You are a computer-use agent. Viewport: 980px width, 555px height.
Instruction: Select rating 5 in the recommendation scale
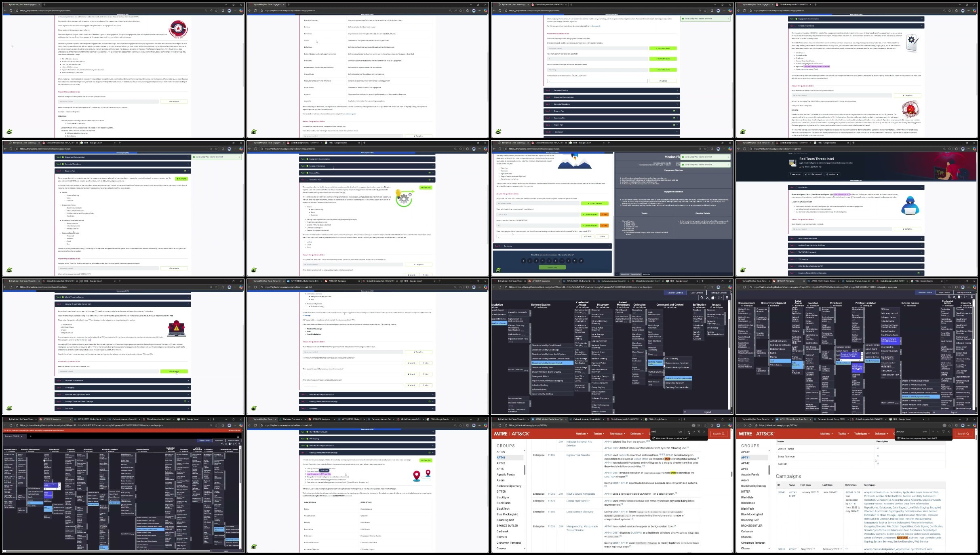549,261
